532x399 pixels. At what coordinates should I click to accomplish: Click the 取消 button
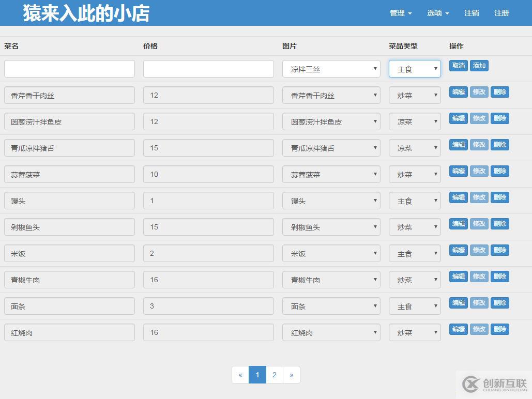459,66
